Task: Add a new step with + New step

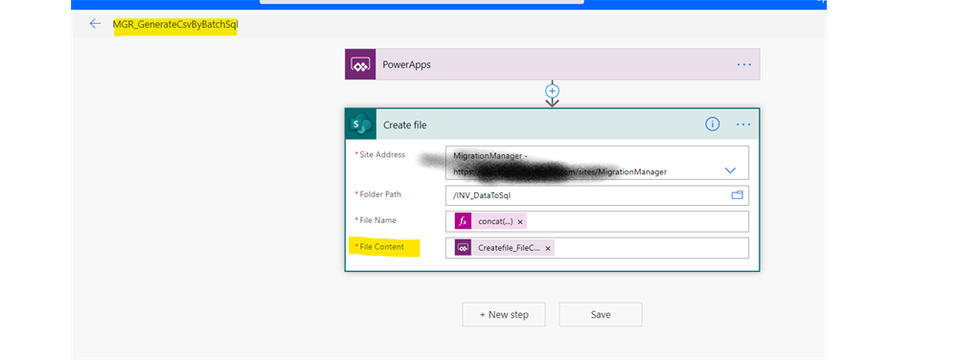Action: 504,314
